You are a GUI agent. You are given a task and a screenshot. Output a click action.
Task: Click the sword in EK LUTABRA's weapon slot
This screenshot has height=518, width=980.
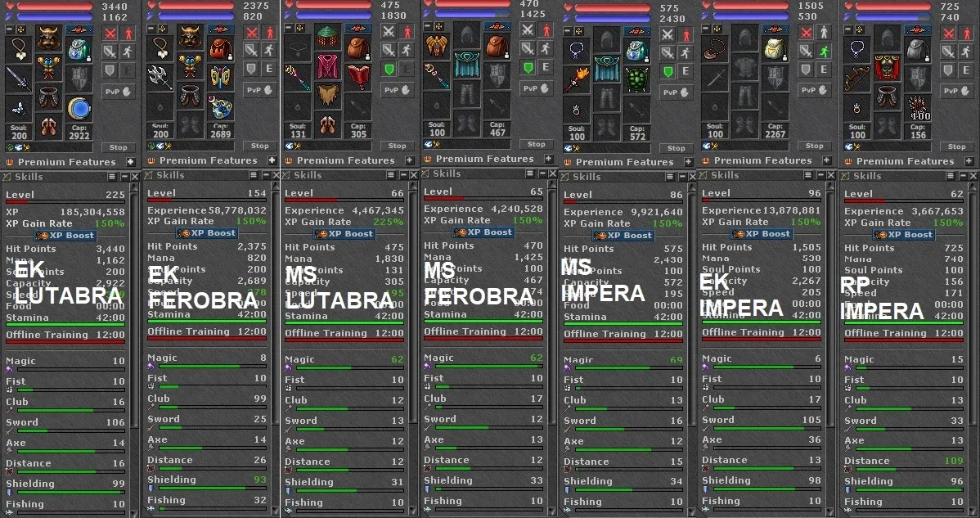[18, 79]
